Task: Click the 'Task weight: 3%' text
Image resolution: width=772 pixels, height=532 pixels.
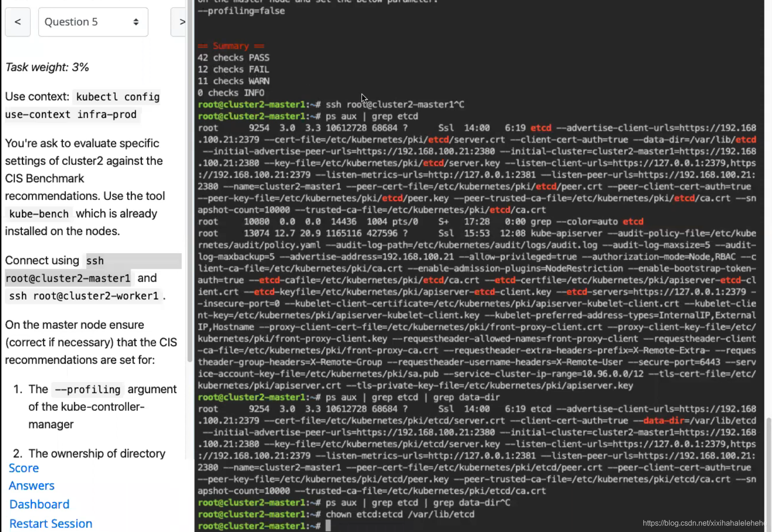Action: [x=47, y=67]
